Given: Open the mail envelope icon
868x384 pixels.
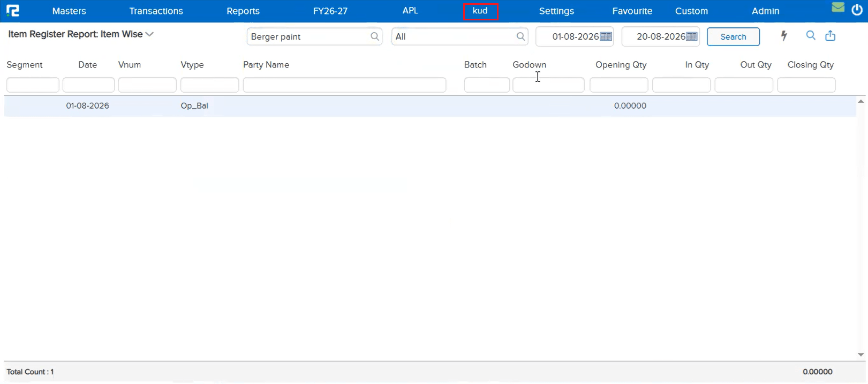Looking at the screenshot, I should [838, 7].
